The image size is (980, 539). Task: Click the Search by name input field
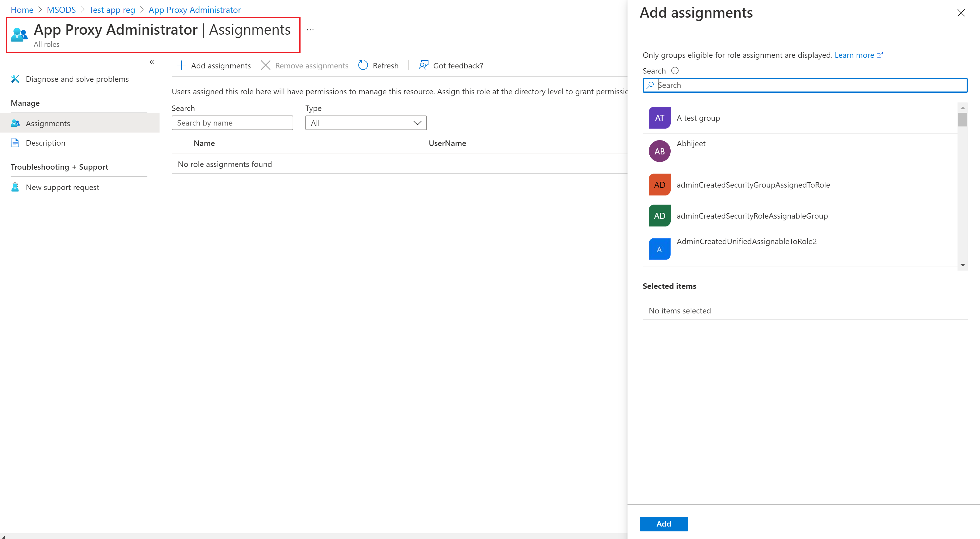tap(232, 122)
